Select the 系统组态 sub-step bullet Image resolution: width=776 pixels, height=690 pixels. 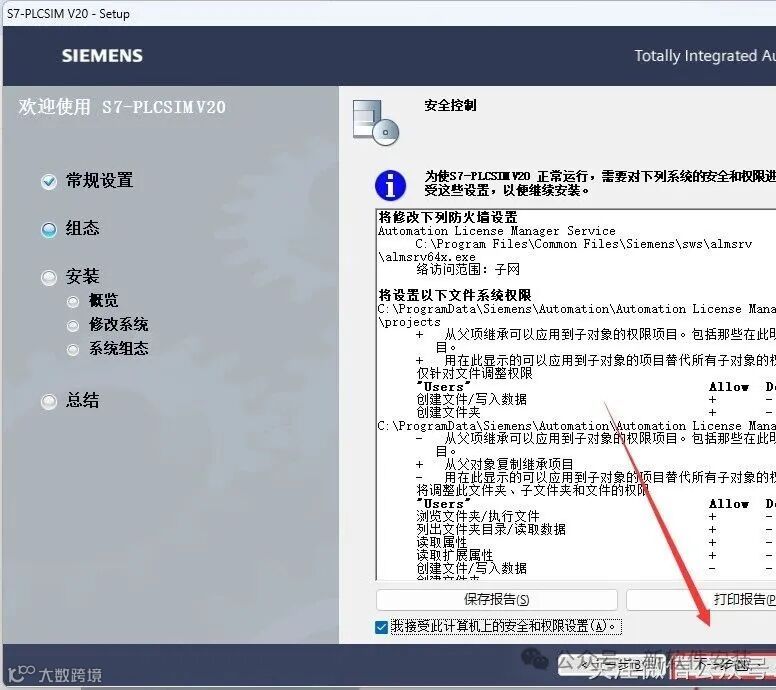(73, 349)
